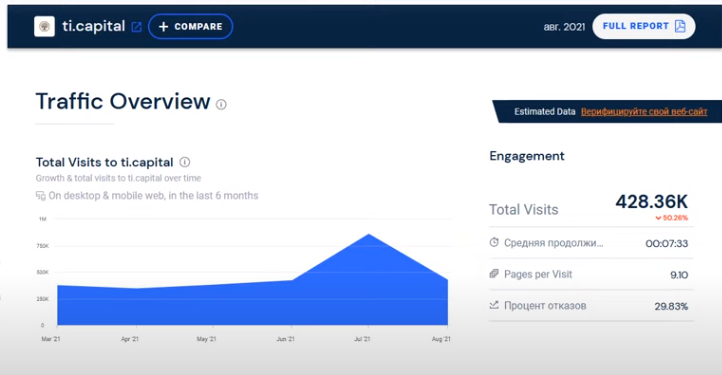Open the авг. 2021 date label
Screen dimensions: 722x375
pos(564,27)
